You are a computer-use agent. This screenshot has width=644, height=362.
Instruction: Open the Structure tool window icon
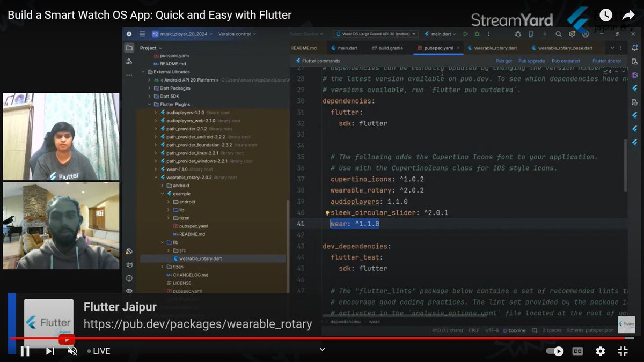(129, 62)
